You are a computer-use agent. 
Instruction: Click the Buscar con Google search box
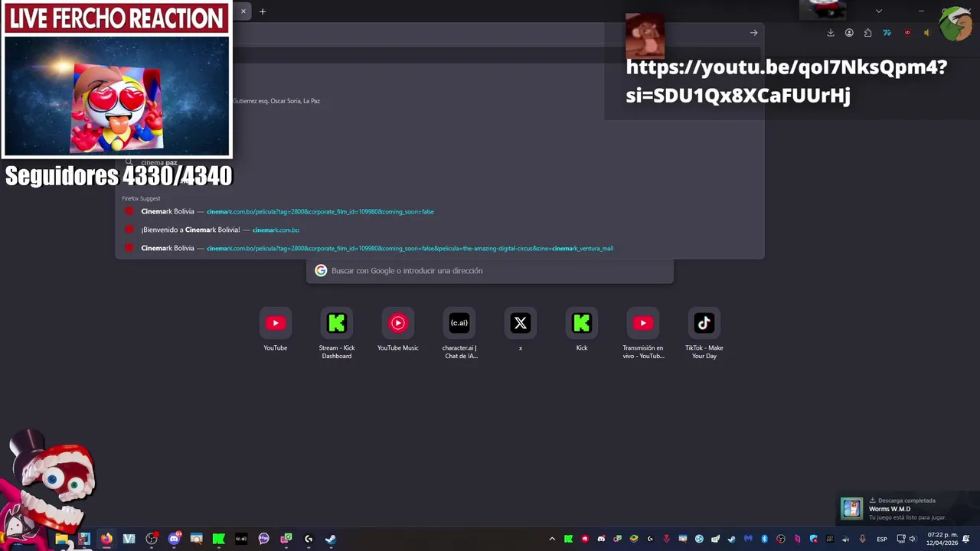(490, 271)
